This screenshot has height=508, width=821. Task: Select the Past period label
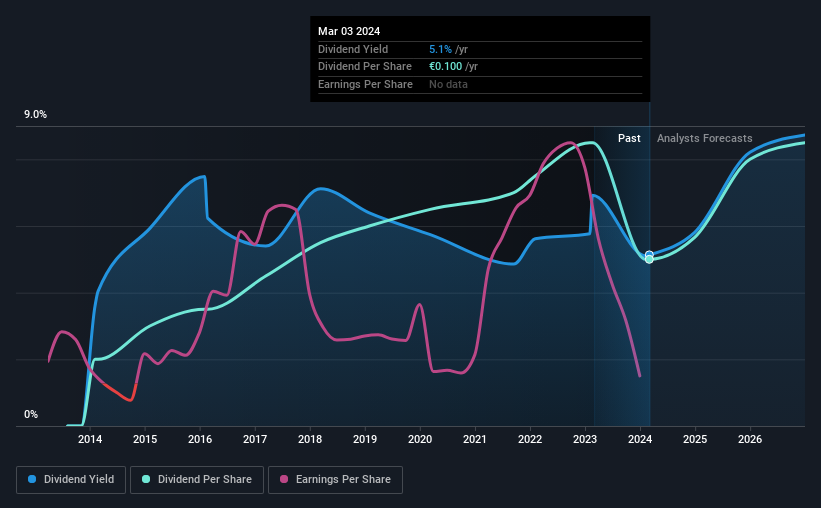pos(629,139)
